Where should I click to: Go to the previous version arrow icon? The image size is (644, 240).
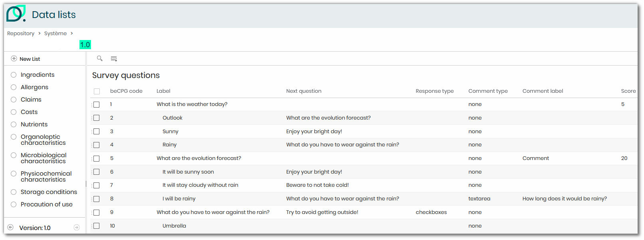(11, 227)
